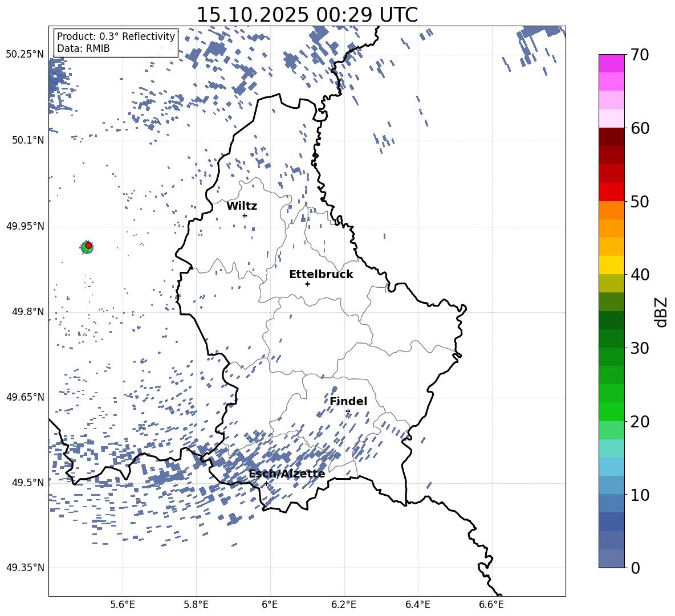Click the 6.4°E longitude label
675x616 pixels.
(x=417, y=605)
